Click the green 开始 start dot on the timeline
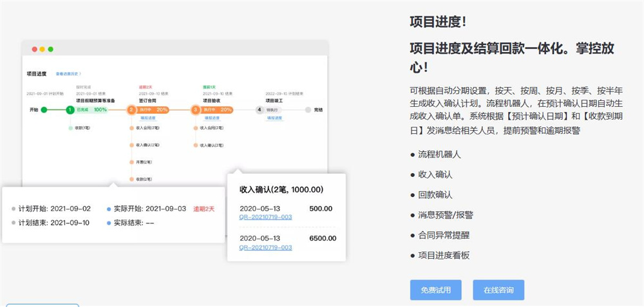 coord(44,110)
